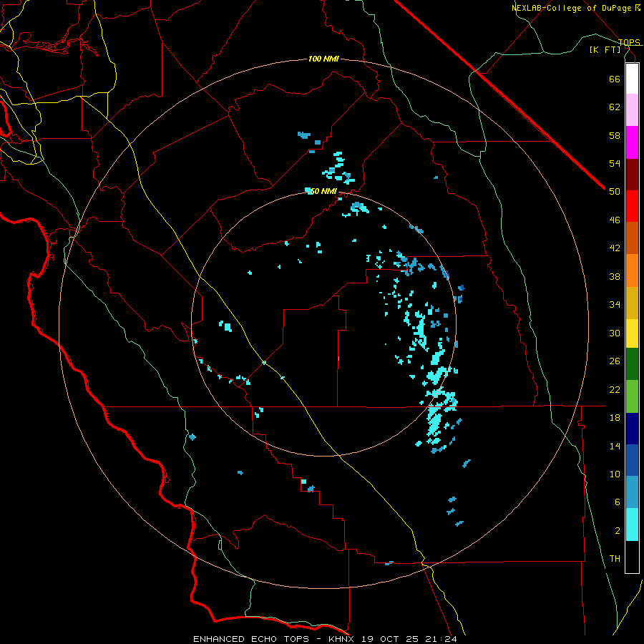The width and height of the screenshot is (644, 644).
Task: Click the '38' legend value
Action: (x=615, y=276)
